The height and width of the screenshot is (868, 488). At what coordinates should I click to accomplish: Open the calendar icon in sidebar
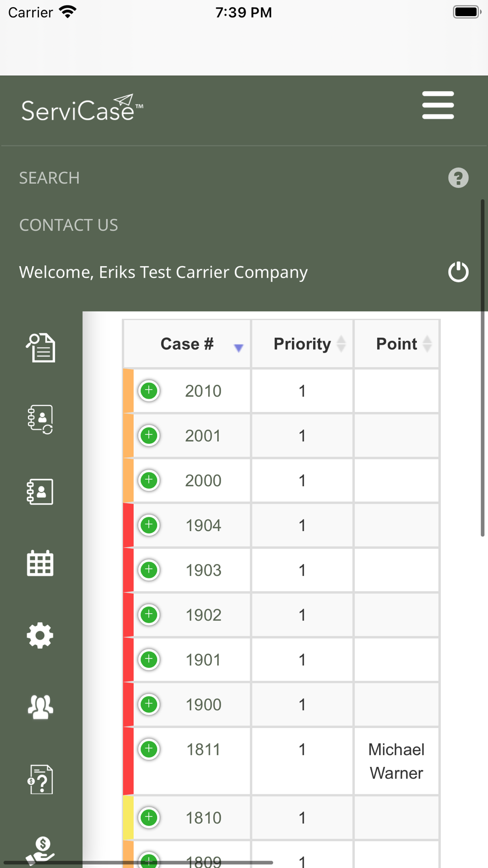pyautogui.click(x=40, y=563)
